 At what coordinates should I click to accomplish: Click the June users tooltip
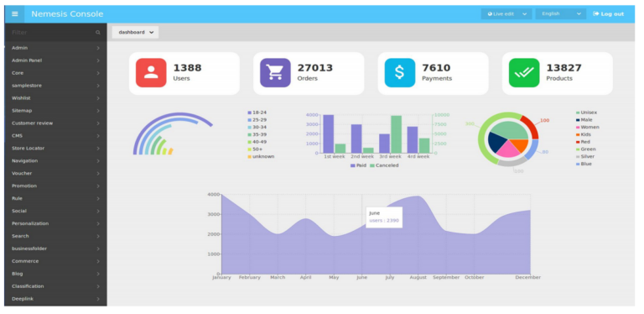click(x=384, y=217)
